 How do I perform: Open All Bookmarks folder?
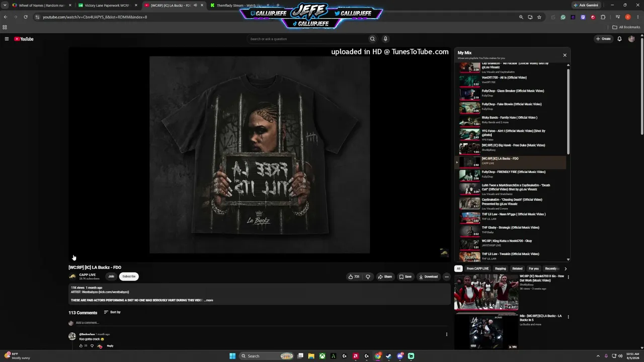pyautogui.click(x=626, y=27)
